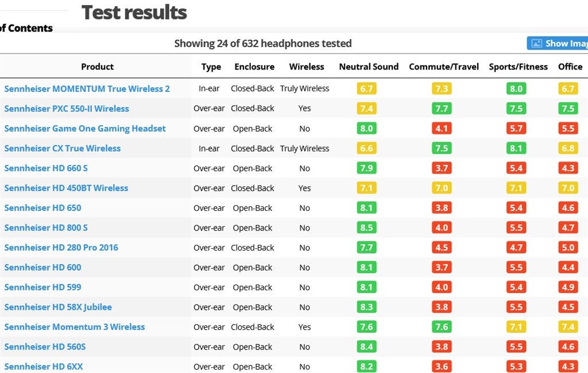Click 'Closed-Back' enclosure cell for HD 280 Pro 2016
The width and height of the screenshot is (588, 373).
pyautogui.click(x=253, y=248)
